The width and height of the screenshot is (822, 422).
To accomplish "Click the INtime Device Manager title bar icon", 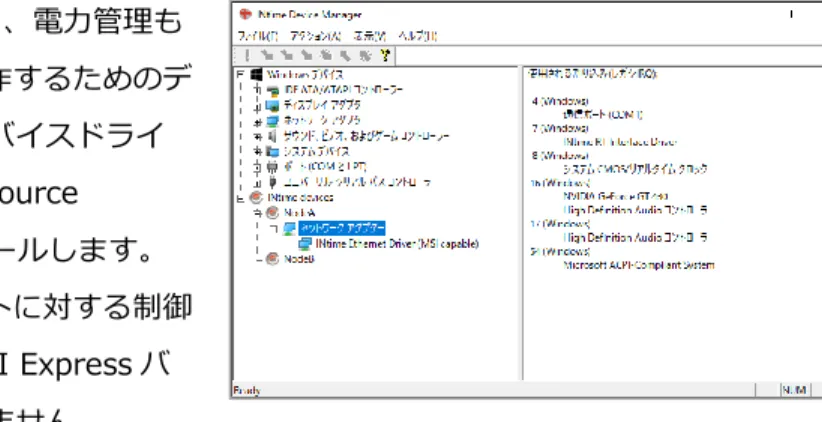I will tap(245, 14).
